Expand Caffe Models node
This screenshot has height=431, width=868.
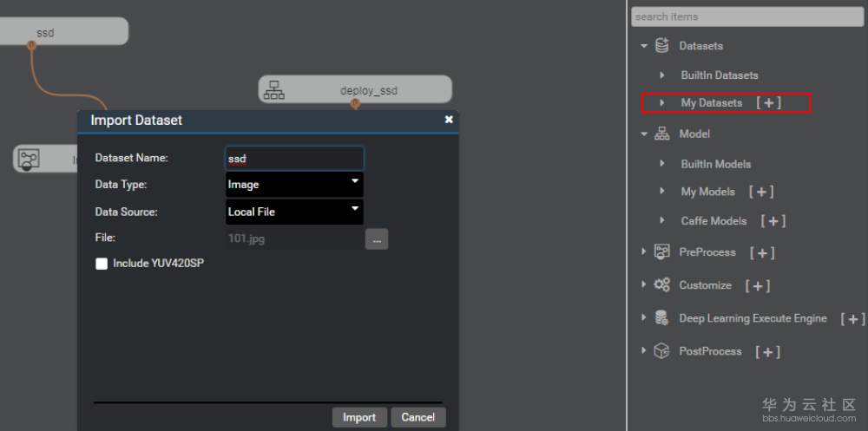(x=662, y=220)
